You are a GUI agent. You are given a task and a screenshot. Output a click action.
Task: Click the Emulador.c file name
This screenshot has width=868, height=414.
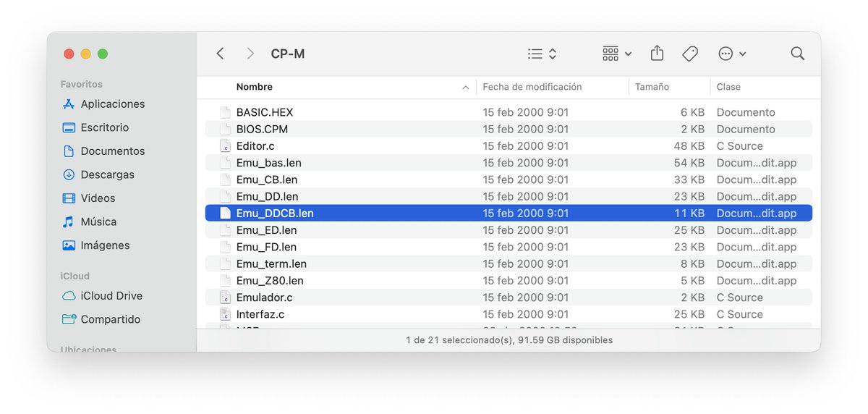point(265,297)
